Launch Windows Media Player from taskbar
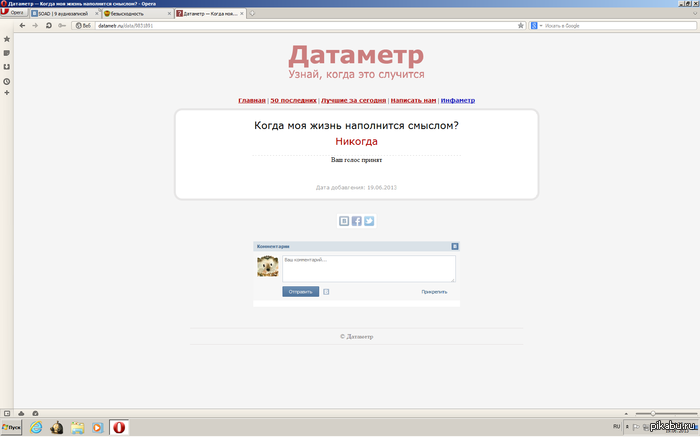The image size is (700, 437). pyautogui.click(x=97, y=428)
